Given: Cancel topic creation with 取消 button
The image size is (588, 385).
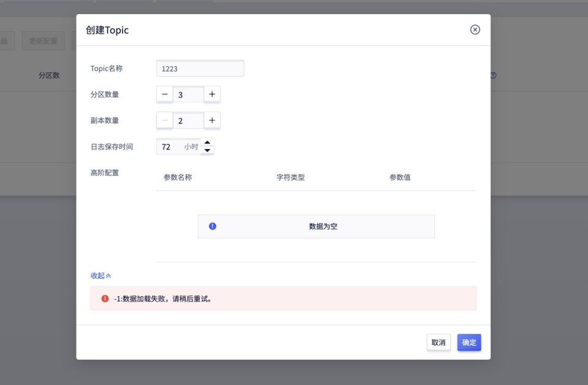Looking at the screenshot, I should point(439,343).
